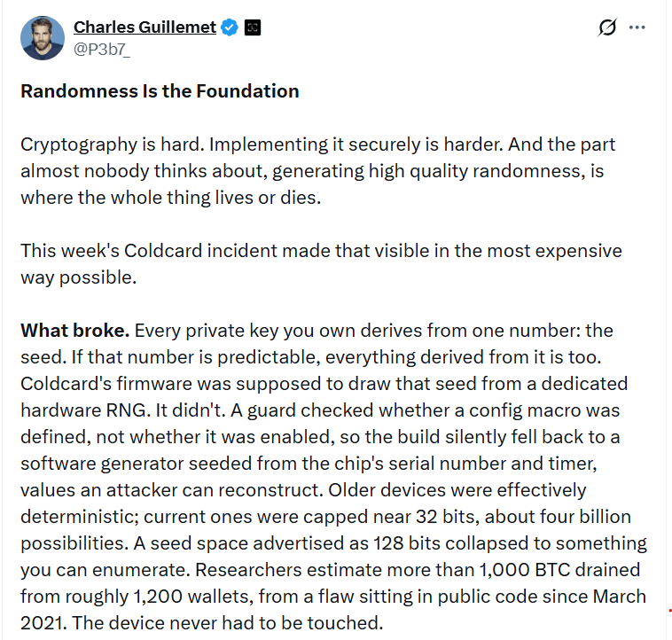Viewport: 672px width, 640px height.
Task: Click the phrase 'config macro was'
Action: (x=544, y=410)
